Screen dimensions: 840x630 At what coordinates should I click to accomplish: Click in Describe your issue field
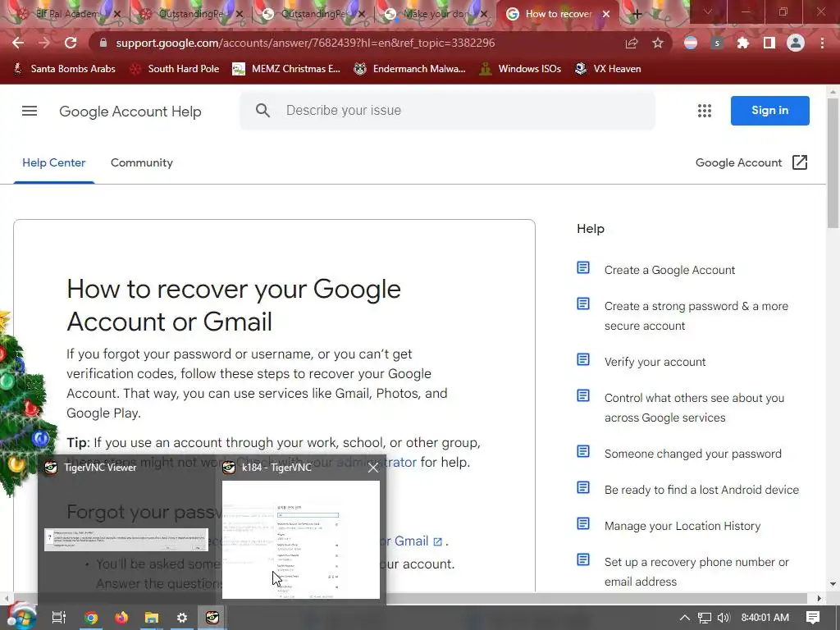tap(447, 111)
